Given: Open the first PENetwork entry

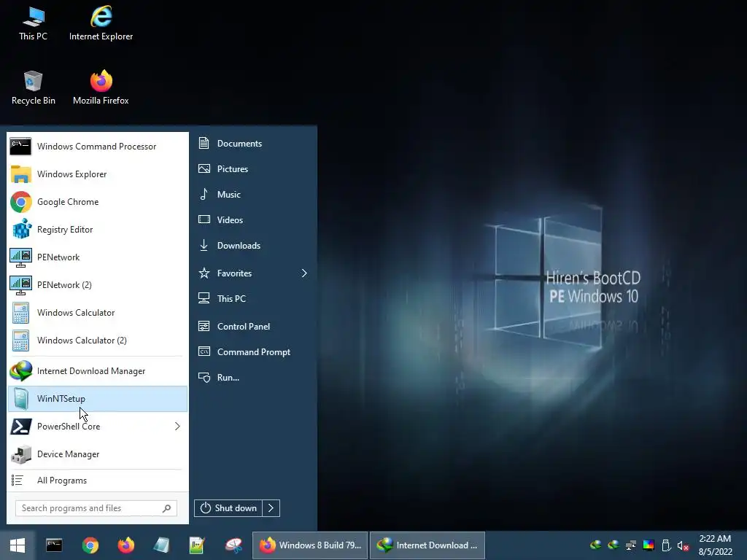Looking at the screenshot, I should click(97, 257).
